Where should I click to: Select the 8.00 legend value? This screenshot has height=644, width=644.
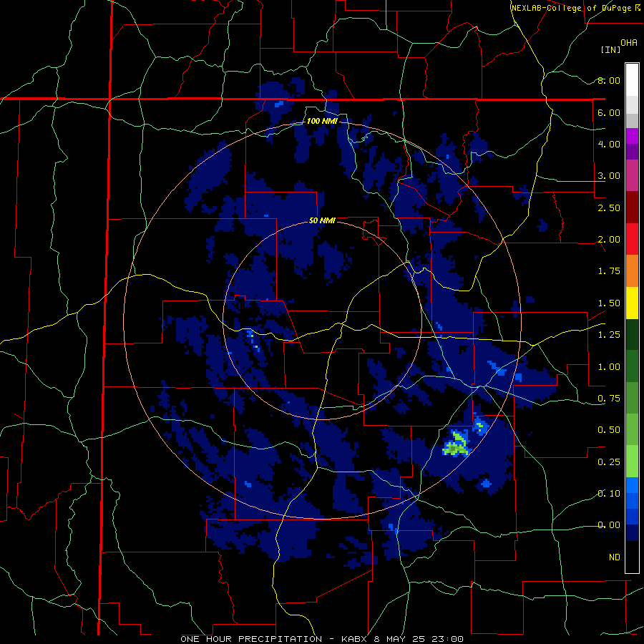pyautogui.click(x=609, y=80)
